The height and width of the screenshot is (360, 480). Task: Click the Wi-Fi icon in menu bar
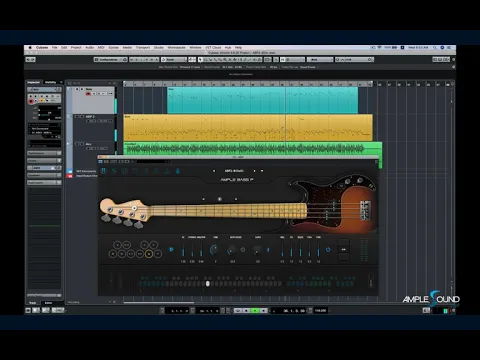[x=379, y=48]
